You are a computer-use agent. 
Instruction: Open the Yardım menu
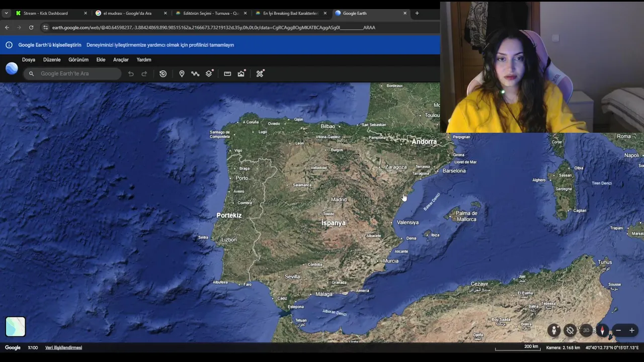pos(144,59)
